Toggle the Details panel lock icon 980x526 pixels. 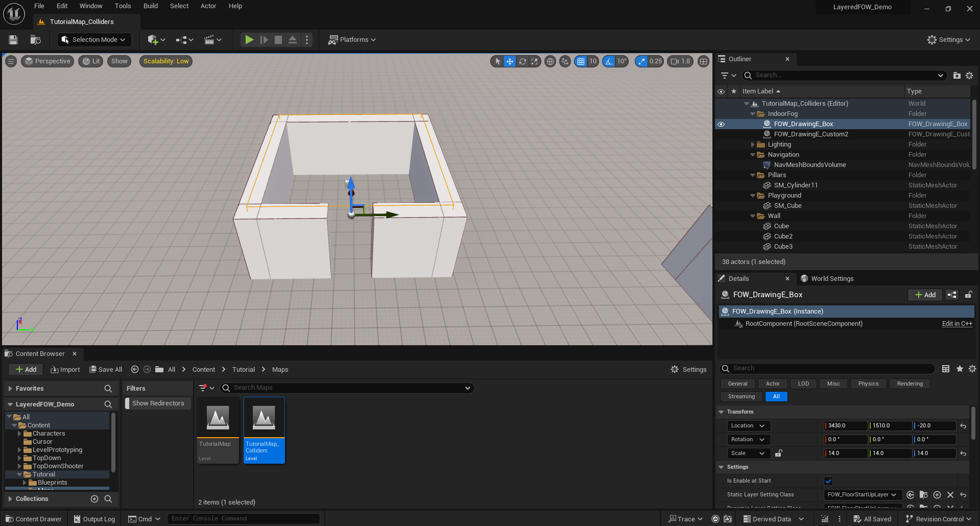(968, 295)
